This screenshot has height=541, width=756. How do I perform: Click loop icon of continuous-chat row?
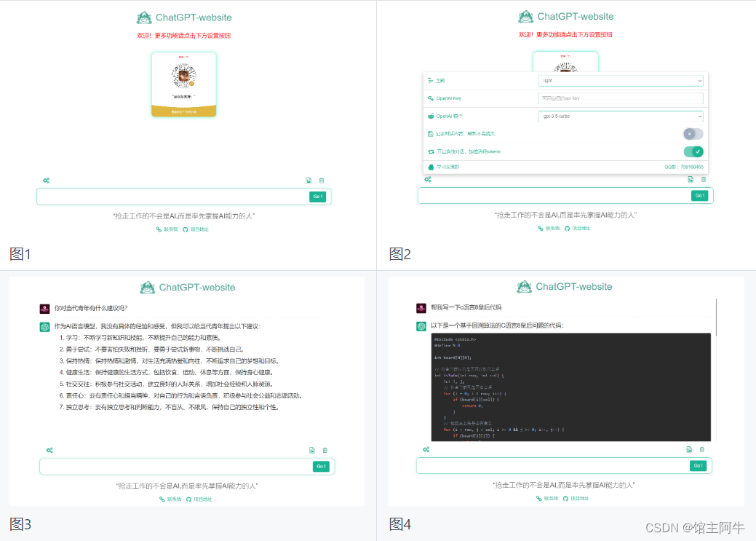(431, 151)
